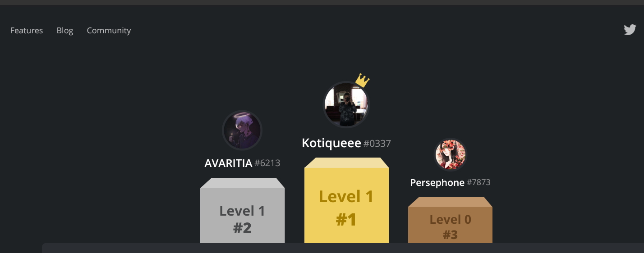Select the gold first place podium
The image size is (644, 253).
click(x=346, y=200)
